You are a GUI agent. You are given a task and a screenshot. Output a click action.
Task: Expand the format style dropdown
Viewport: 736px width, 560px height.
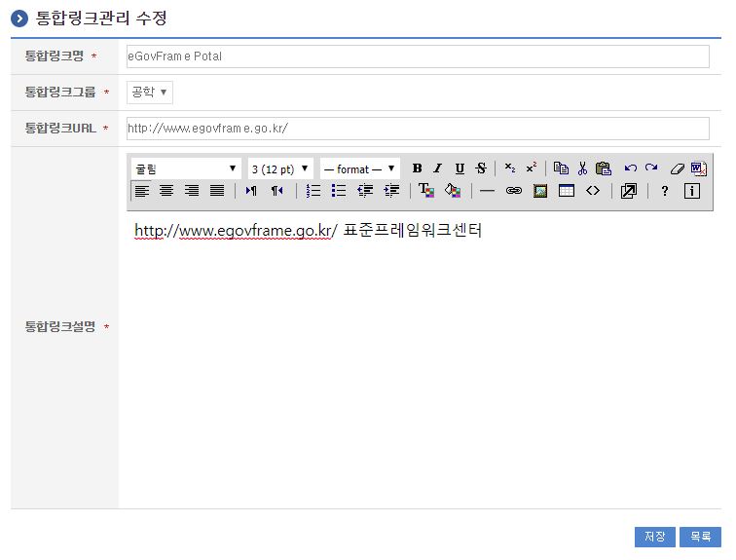359,168
